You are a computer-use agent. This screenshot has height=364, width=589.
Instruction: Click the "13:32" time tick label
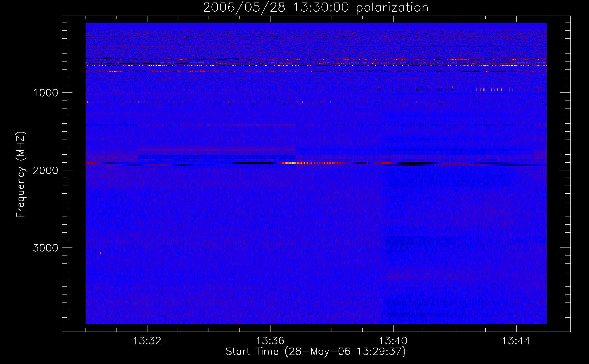pos(147,341)
